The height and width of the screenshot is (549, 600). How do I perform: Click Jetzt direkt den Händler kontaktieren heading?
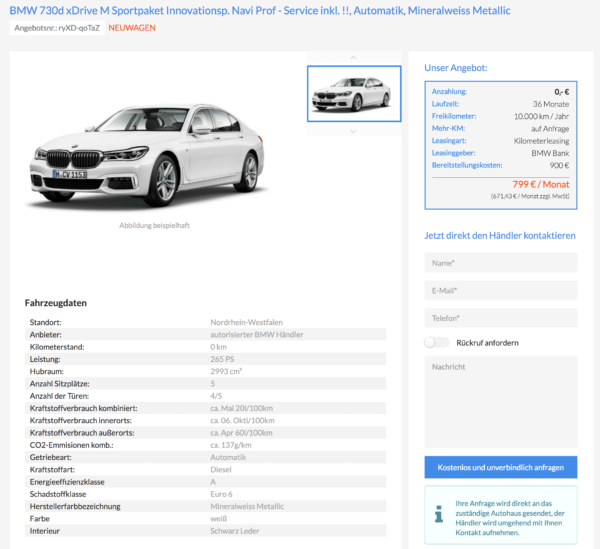point(500,235)
